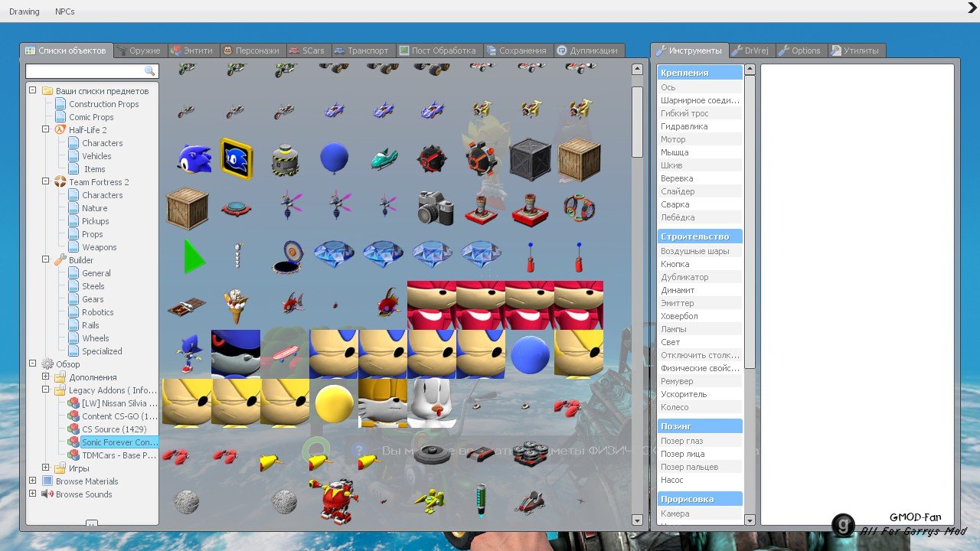980x551 pixels.
Task: Choose the ice cream cone prop
Action: pyautogui.click(x=237, y=305)
